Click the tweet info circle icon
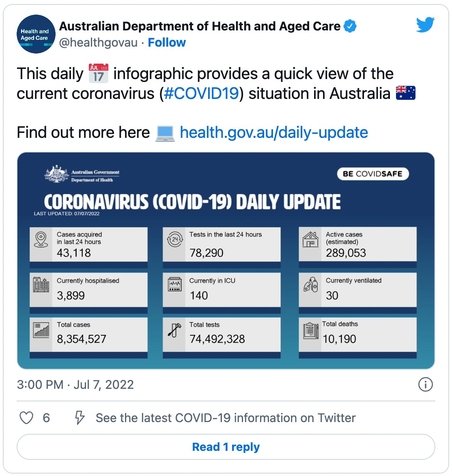452x476 pixels. pos(425,384)
